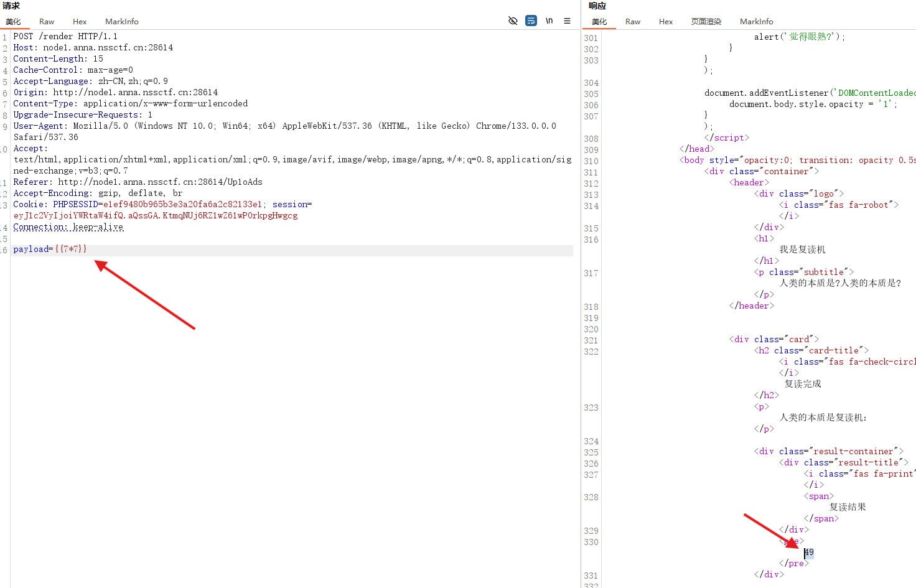Toggle the \n non-printable characters button

pyautogui.click(x=549, y=21)
